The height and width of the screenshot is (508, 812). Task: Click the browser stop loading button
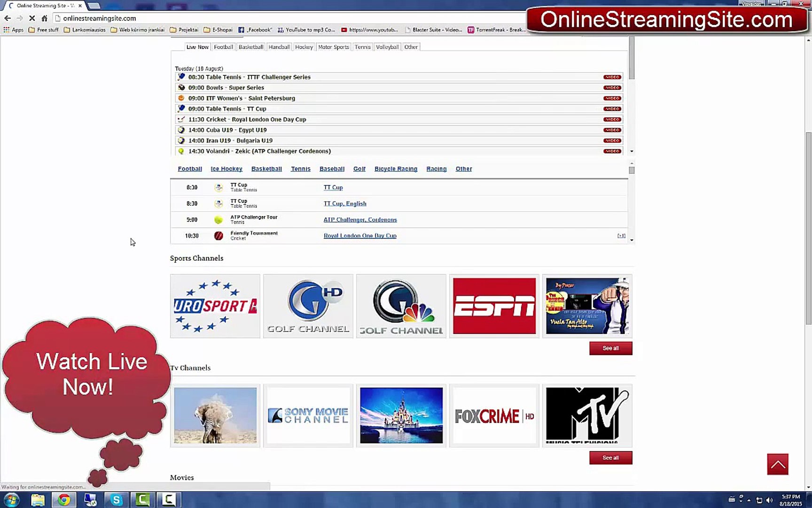(x=31, y=18)
